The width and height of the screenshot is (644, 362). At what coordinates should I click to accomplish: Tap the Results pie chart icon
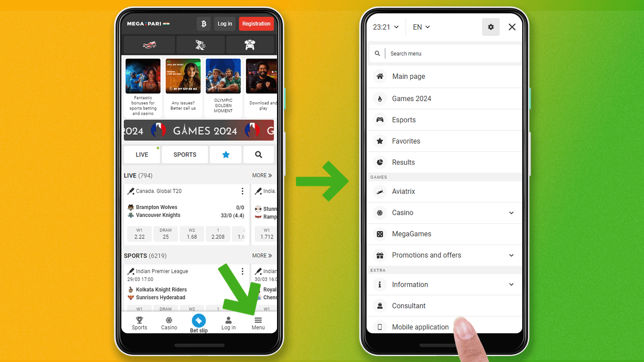pyautogui.click(x=379, y=162)
